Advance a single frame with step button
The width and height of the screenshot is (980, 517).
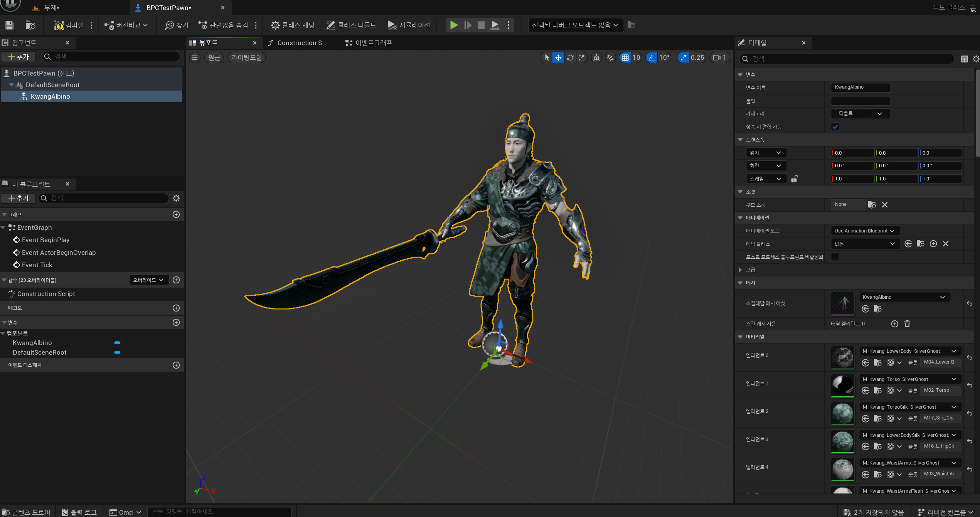(x=468, y=25)
